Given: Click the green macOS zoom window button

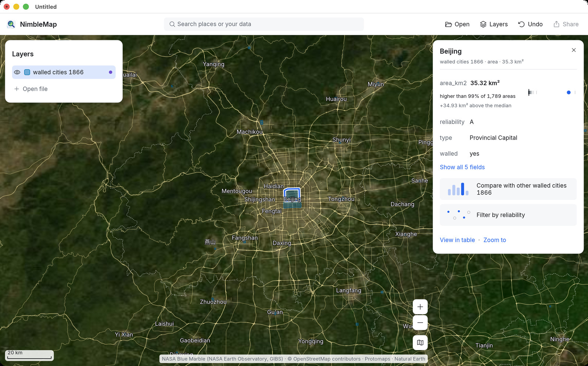Looking at the screenshot, I should tap(26, 7).
